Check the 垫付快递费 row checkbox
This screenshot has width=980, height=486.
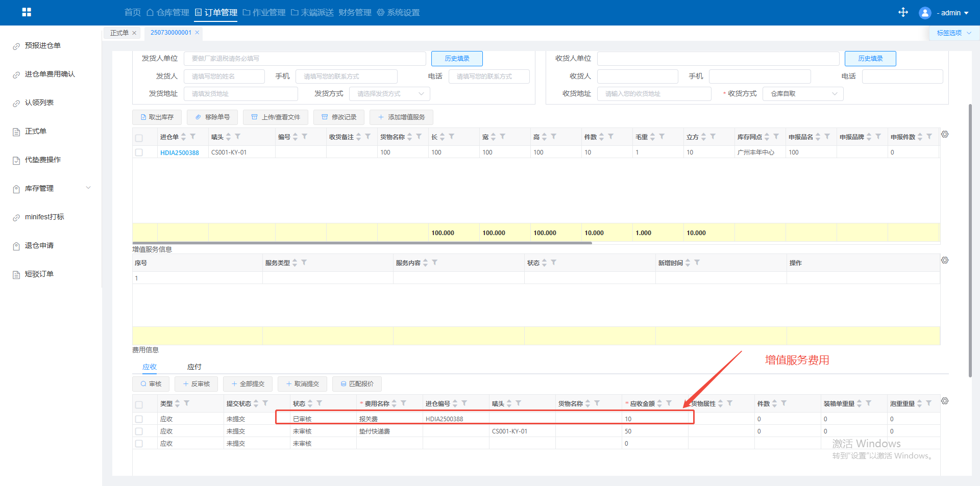click(x=139, y=431)
